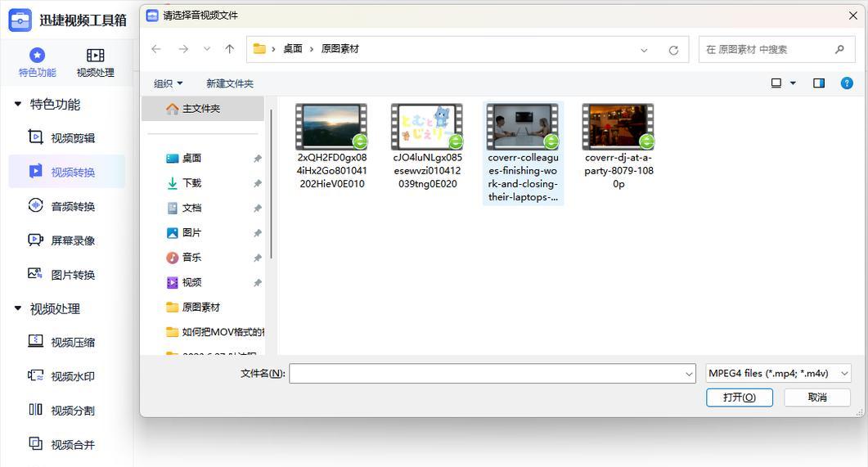The image size is (868, 467).
Task: Unpin 下载 from quick access
Action: (x=258, y=184)
